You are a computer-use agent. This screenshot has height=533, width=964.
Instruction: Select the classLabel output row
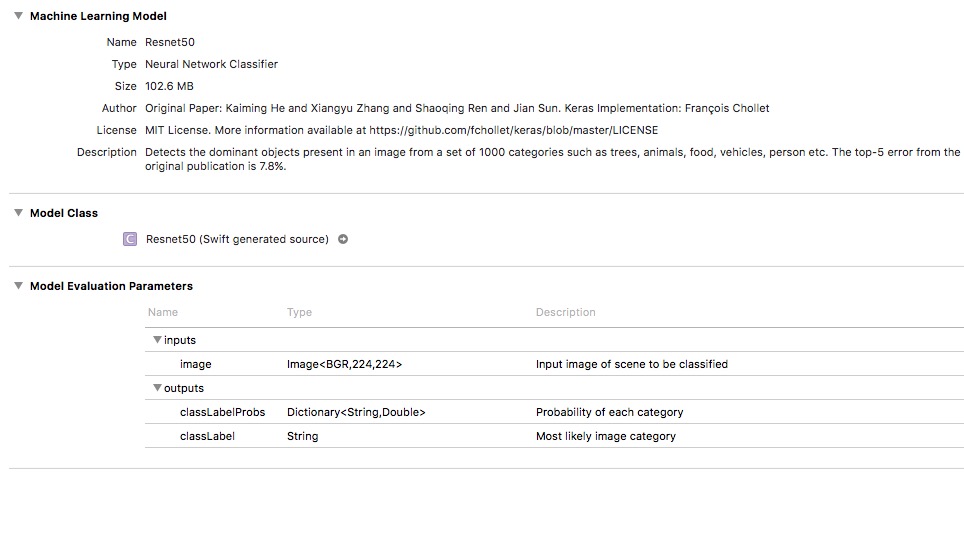207,436
